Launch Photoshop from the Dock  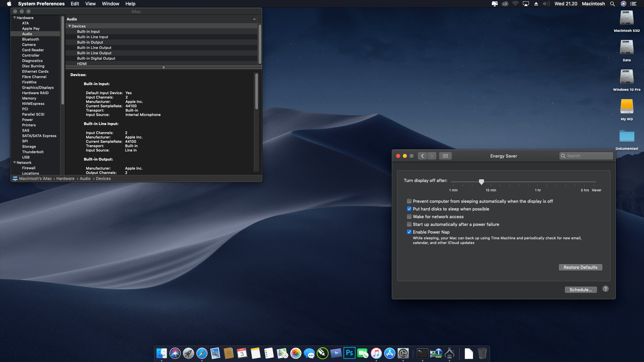point(350,353)
